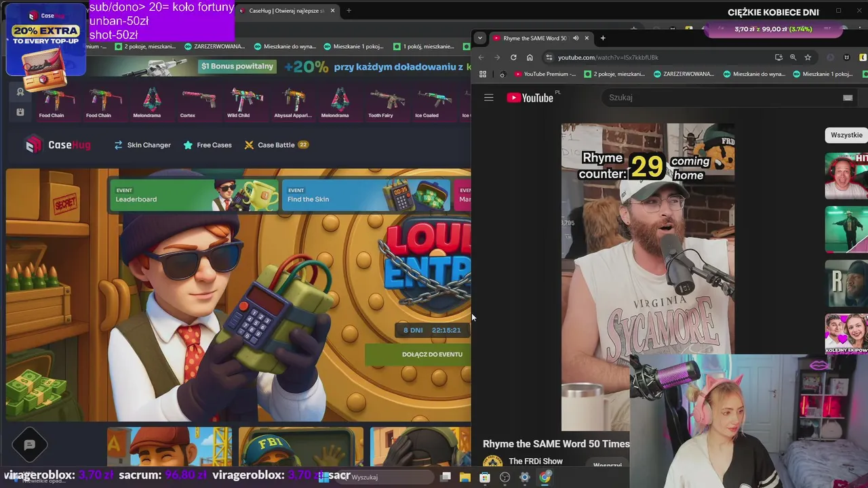Install the page as an app from the address bar
Screen dimensions: 868x488
pos(778,58)
